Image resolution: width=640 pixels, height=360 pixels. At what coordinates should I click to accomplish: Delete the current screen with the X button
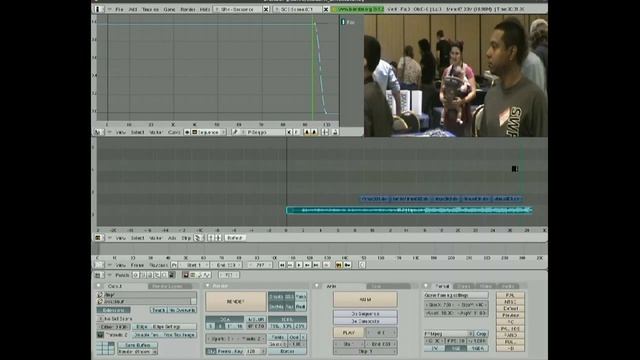click(x=266, y=9)
